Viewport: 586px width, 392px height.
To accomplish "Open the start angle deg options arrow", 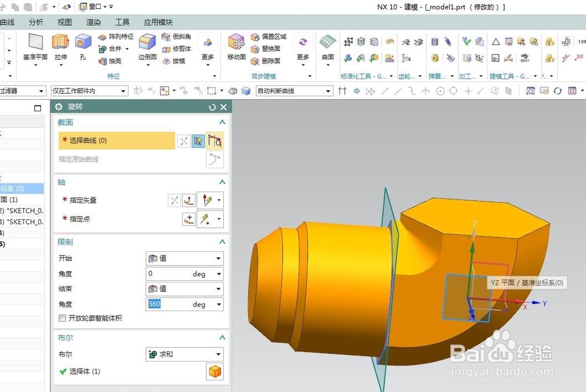I will pos(219,274).
